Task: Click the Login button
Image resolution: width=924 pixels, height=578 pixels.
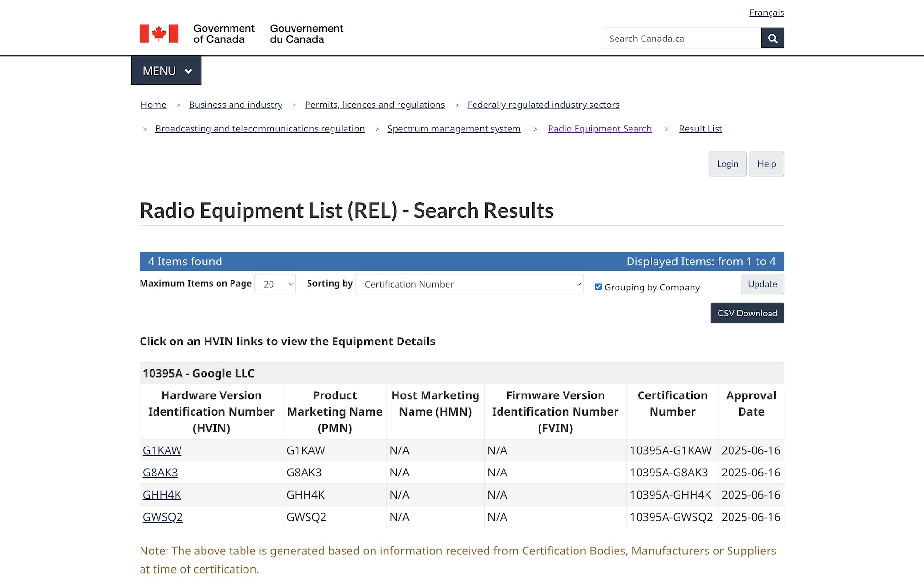Action: click(x=727, y=164)
